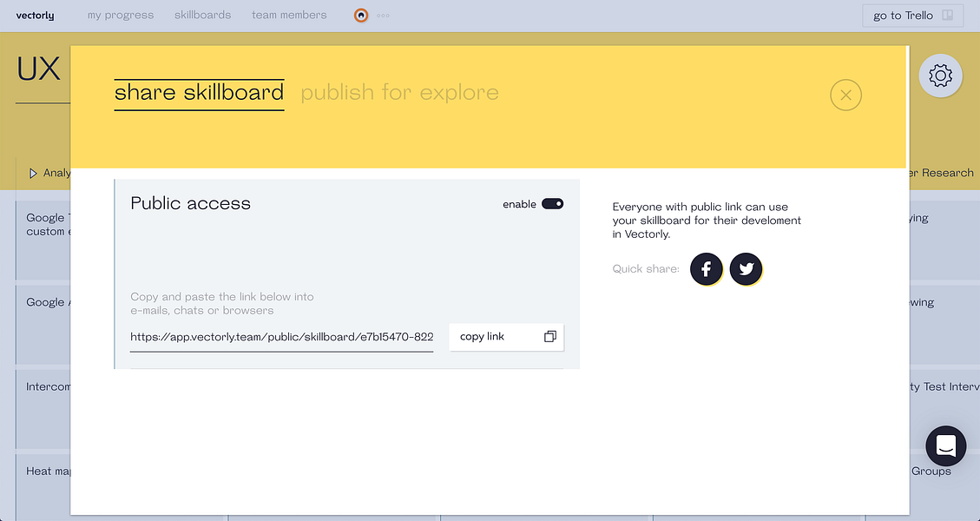
Task: Open the chat support widget
Action: (x=945, y=446)
